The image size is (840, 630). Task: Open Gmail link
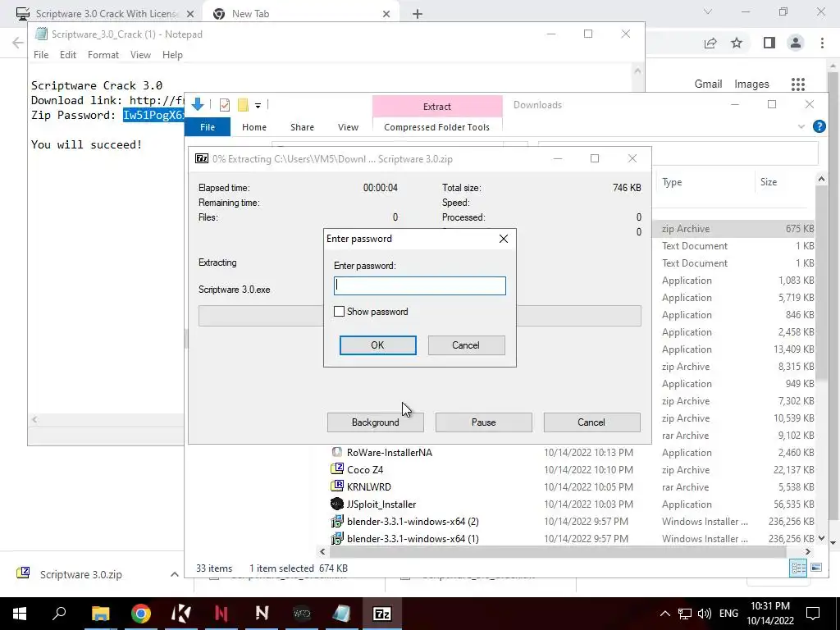pos(708,84)
